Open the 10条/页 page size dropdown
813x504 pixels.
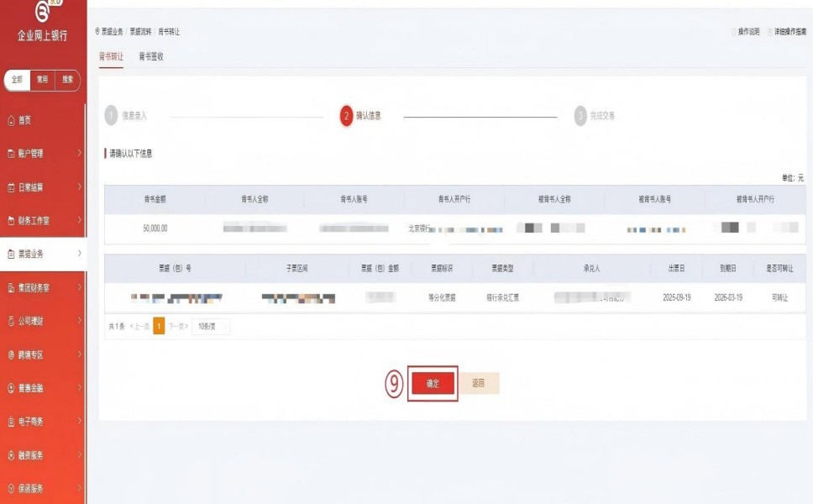pos(210,327)
